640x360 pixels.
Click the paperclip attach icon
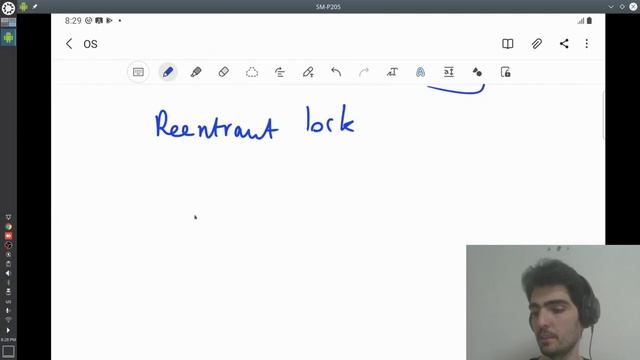[536, 44]
